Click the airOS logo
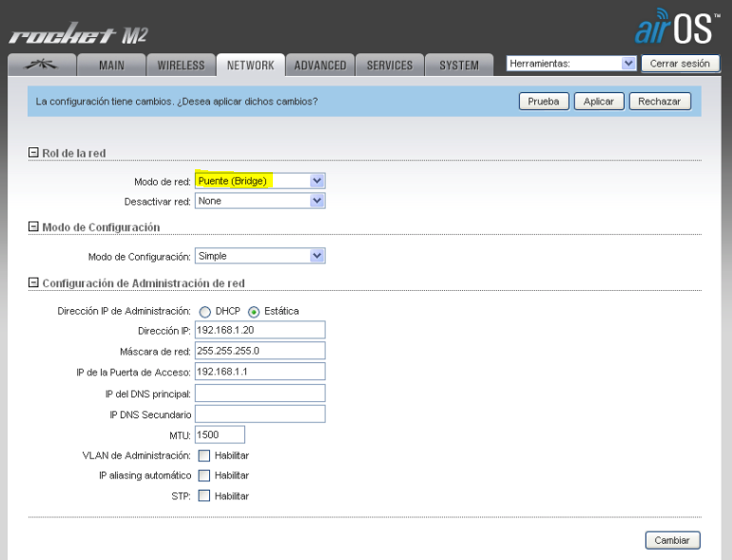The width and height of the screenshot is (732, 560). point(676,27)
